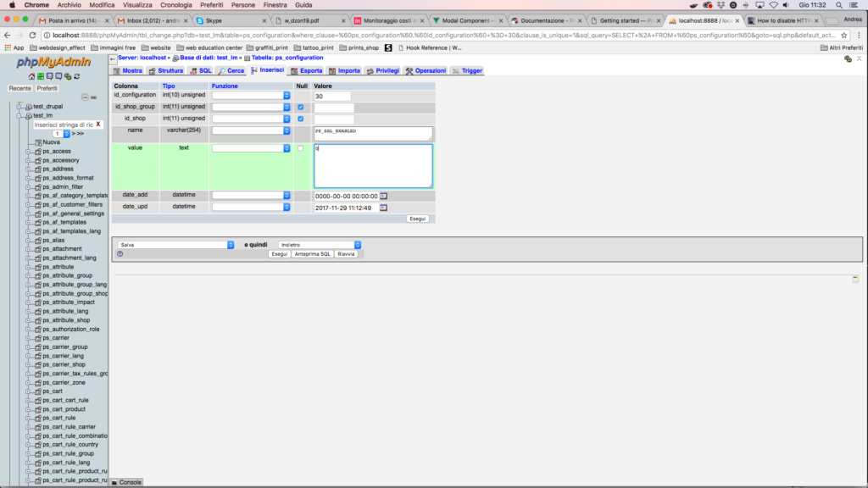Open the Indietro after-action dropdown
This screenshot has width=868, height=488.
(320, 245)
